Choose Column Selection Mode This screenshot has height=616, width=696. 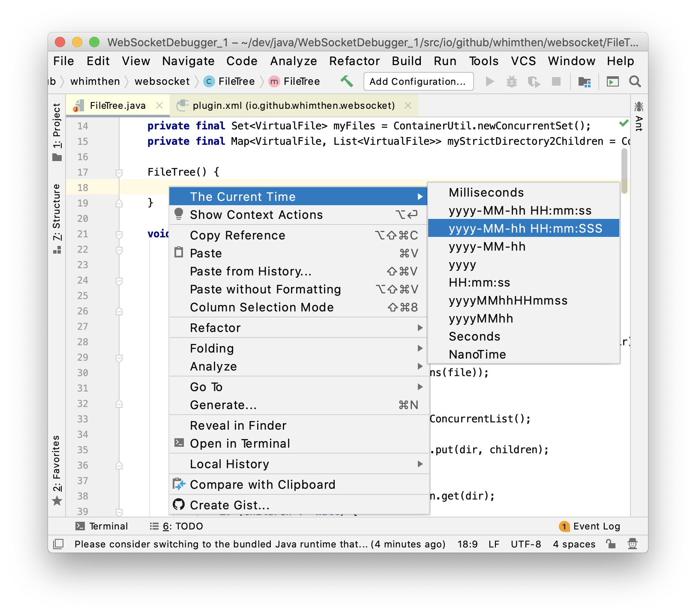pyautogui.click(x=299, y=307)
